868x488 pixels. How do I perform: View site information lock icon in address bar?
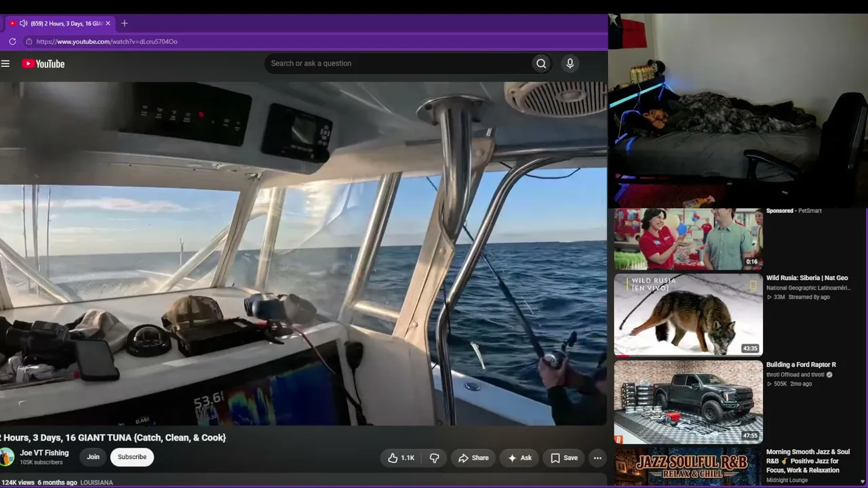coord(28,41)
